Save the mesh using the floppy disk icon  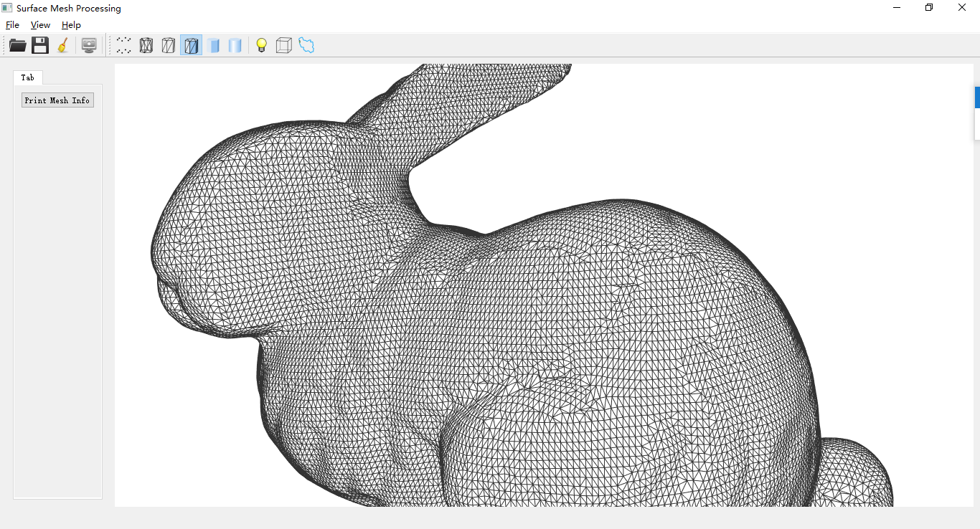click(x=39, y=44)
